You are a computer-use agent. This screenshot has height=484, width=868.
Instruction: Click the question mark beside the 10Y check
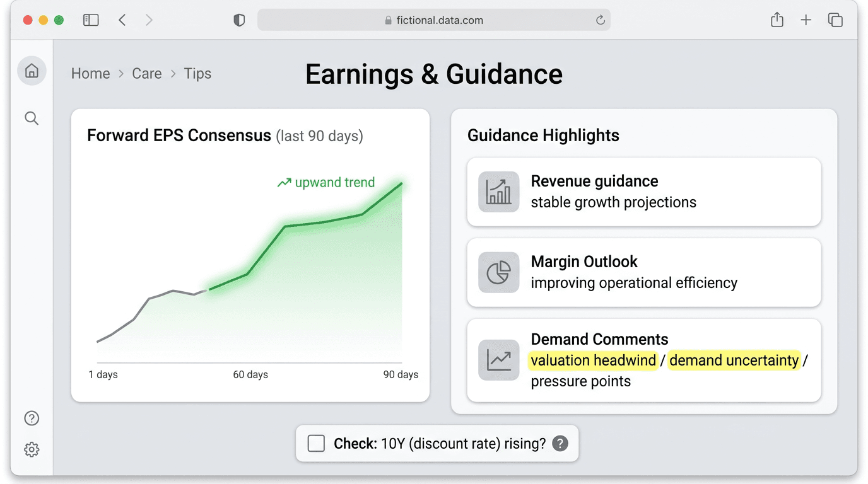pos(560,444)
